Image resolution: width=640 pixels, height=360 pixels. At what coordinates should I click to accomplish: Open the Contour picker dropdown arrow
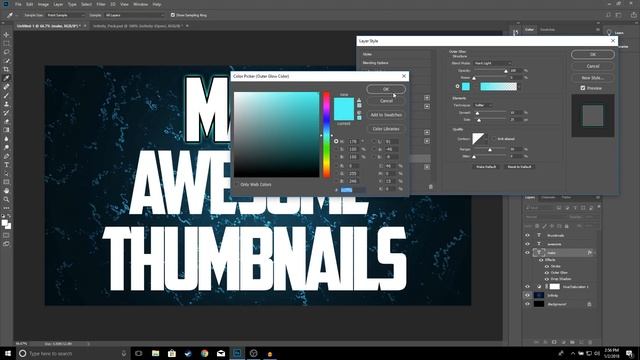pyautogui.click(x=486, y=139)
